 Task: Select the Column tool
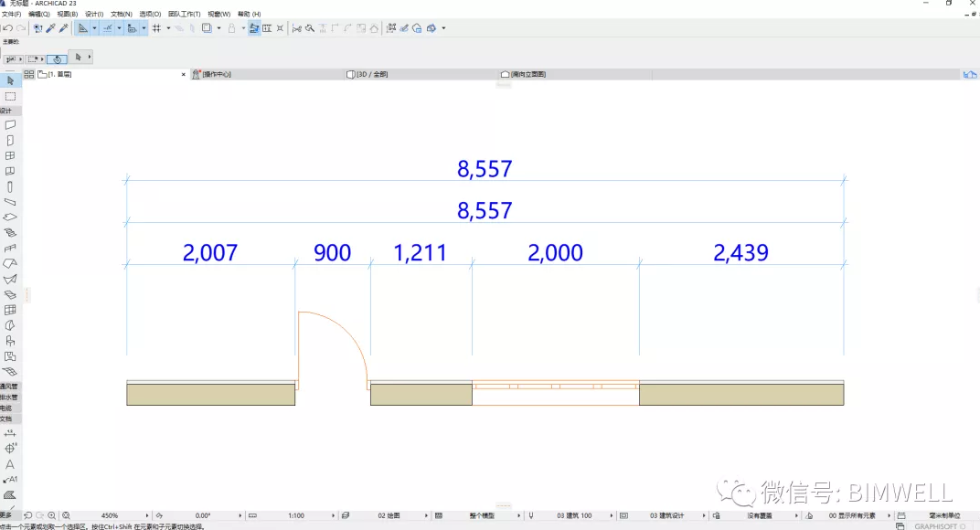click(10, 187)
